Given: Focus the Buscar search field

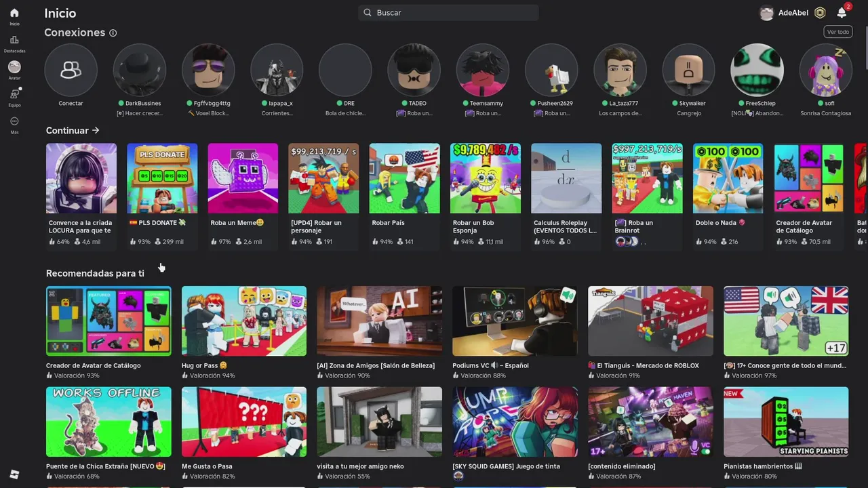Looking at the screenshot, I should click(x=448, y=13).
